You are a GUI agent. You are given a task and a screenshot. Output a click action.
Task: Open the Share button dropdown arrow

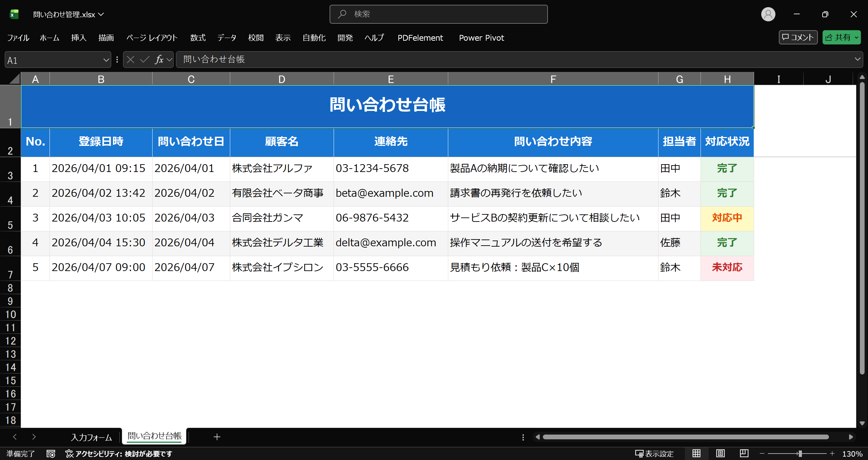[x=856, y=38]
